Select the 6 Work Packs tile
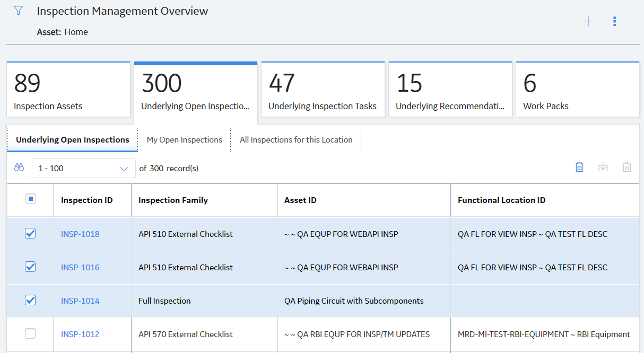 pos(578,90)
